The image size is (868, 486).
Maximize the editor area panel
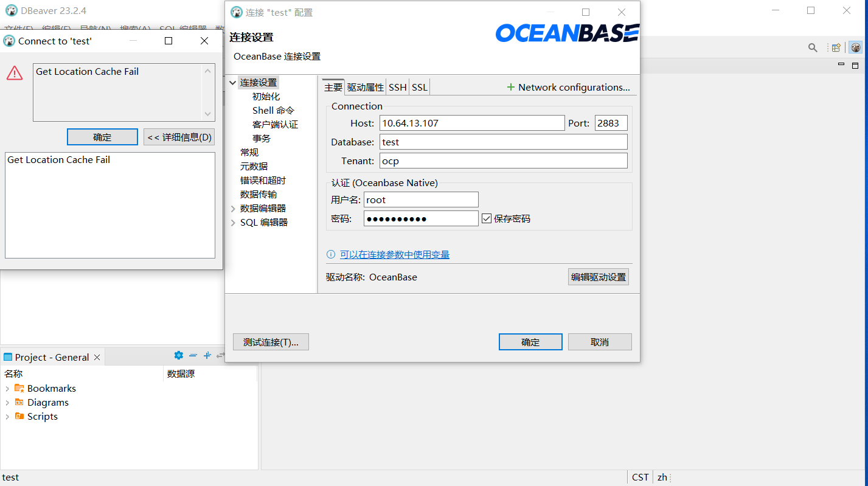point(855,65)
